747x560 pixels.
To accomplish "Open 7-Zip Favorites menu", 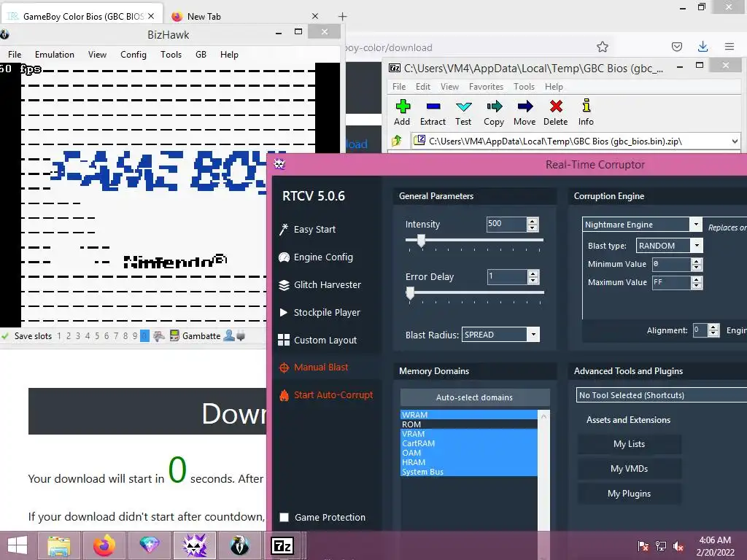I will pyautogui.click(x=486, y=87).
